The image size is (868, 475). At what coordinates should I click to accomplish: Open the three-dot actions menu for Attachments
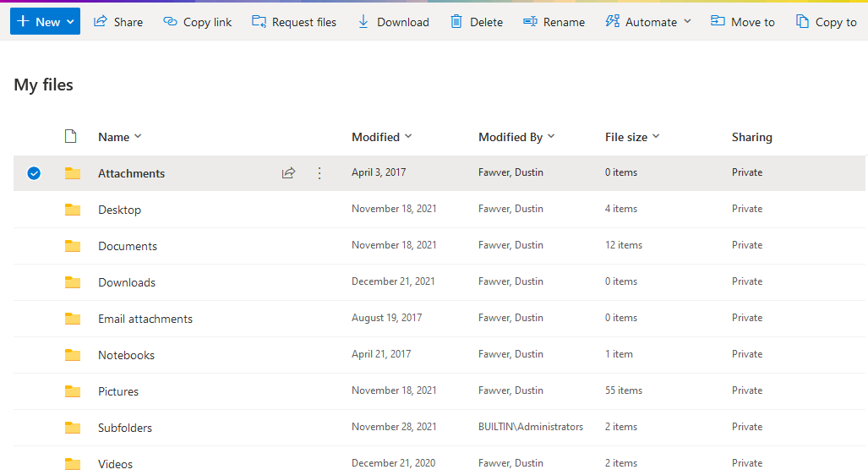point(319,173)
